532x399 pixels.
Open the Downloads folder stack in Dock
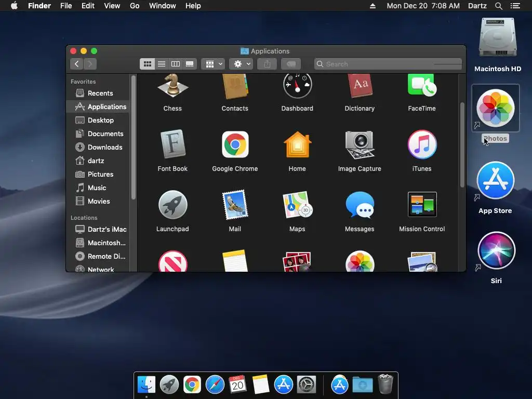pos(362,384)
